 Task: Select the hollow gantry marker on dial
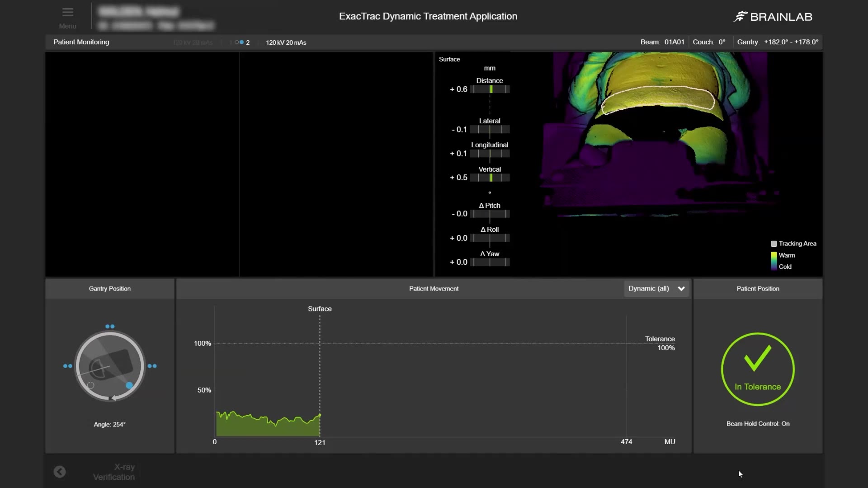tap(90, 385)
